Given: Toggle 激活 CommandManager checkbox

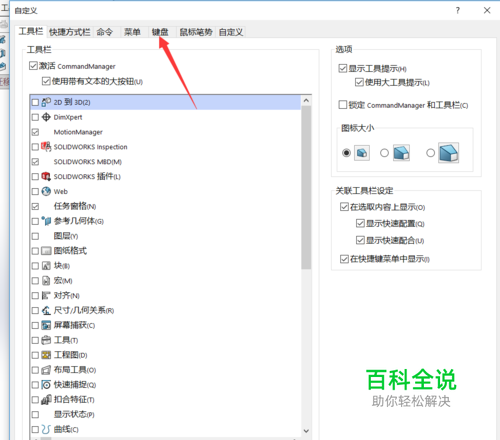Looking at the screenshot, I should click(33, 66).
